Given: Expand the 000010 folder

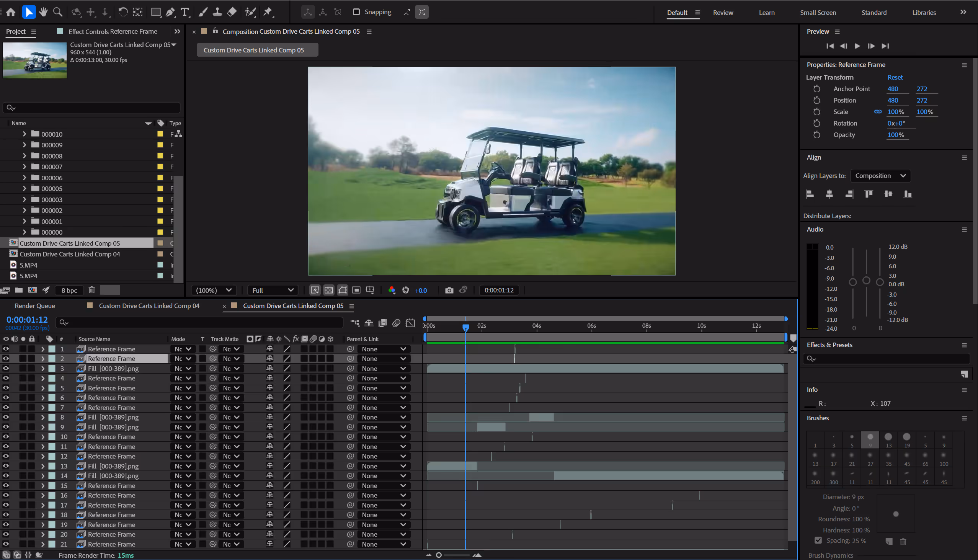Looking at the screenshot, I should (24, 134).
